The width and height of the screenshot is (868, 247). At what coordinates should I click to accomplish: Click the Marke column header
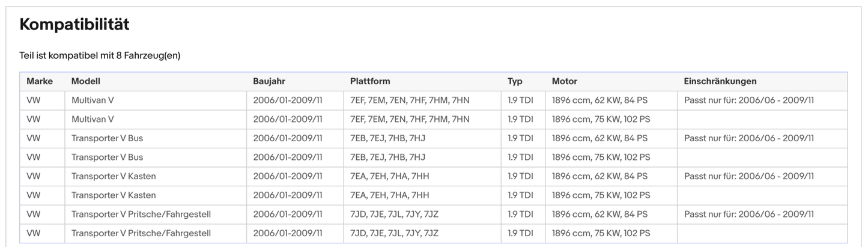coord(40,81)
